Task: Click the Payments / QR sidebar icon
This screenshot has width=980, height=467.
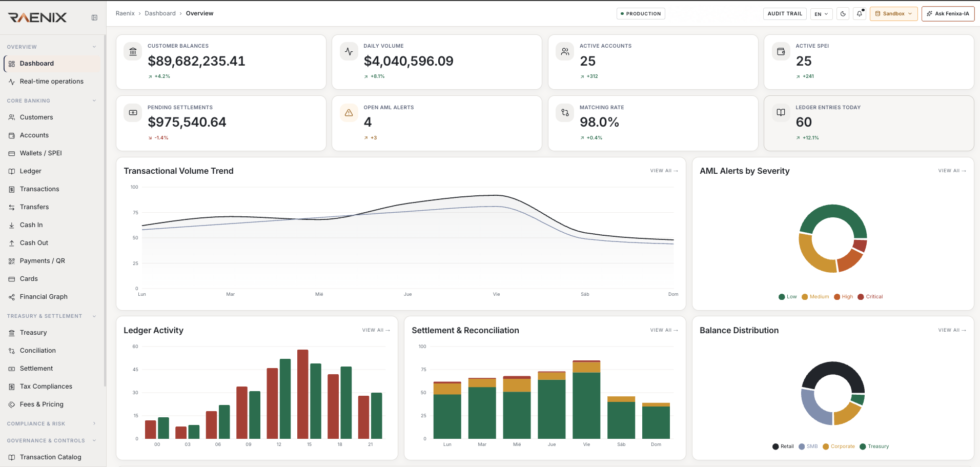Action: [12, 261]
